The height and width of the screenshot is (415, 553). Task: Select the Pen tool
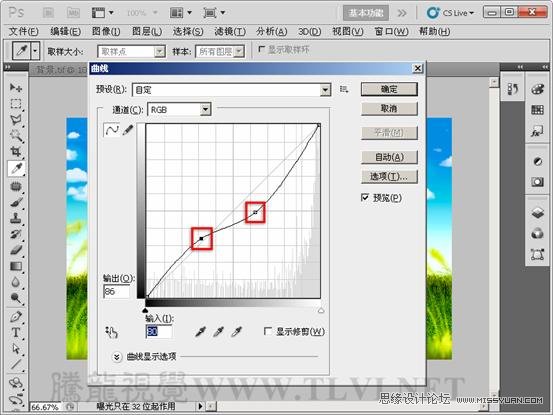click(16, 316)
